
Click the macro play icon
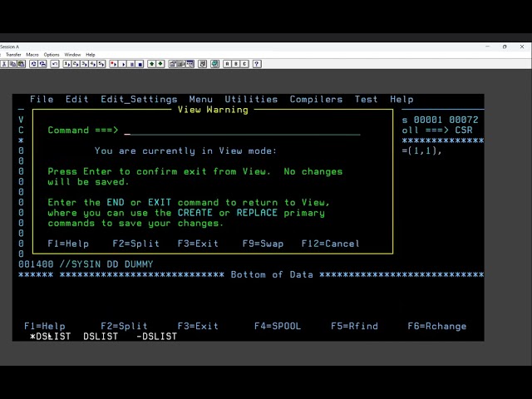[x=122, y=64]
